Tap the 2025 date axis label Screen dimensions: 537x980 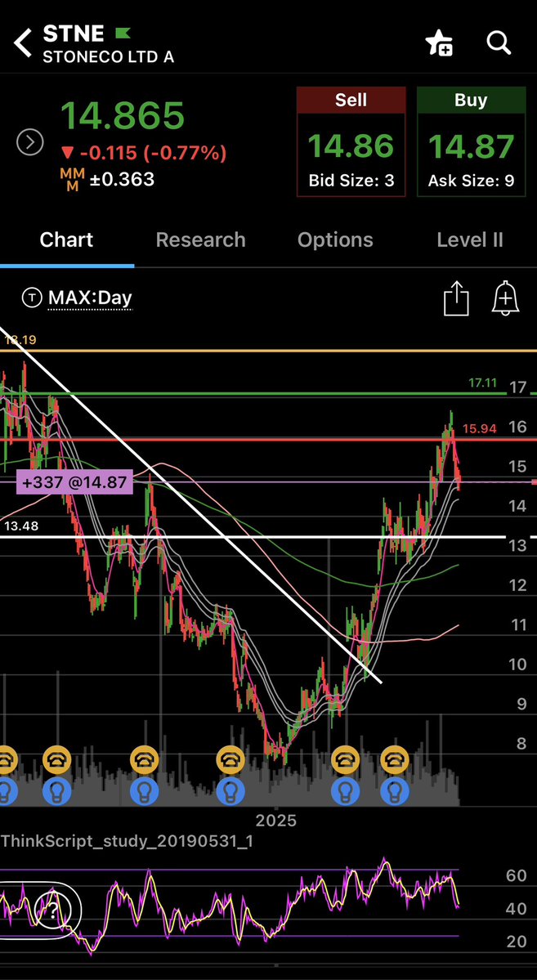(275, 819)
